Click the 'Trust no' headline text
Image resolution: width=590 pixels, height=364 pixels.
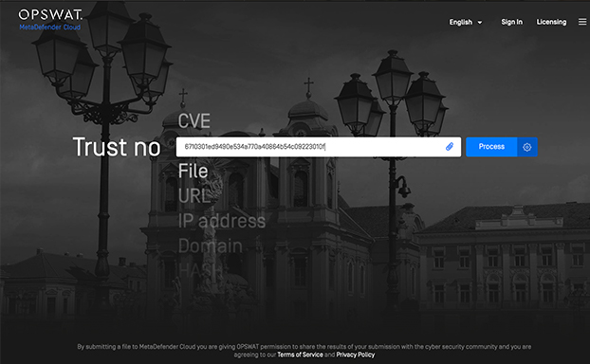(x=117, y=147)
